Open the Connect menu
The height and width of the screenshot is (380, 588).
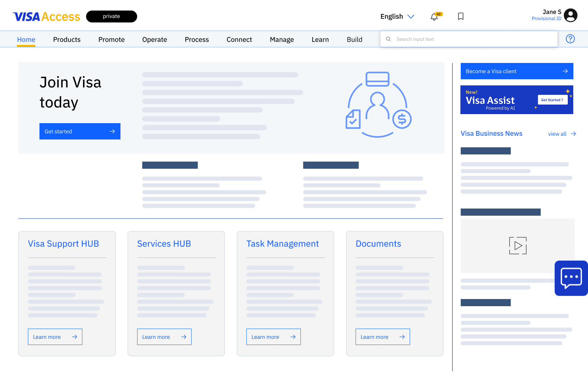(239, 39)
